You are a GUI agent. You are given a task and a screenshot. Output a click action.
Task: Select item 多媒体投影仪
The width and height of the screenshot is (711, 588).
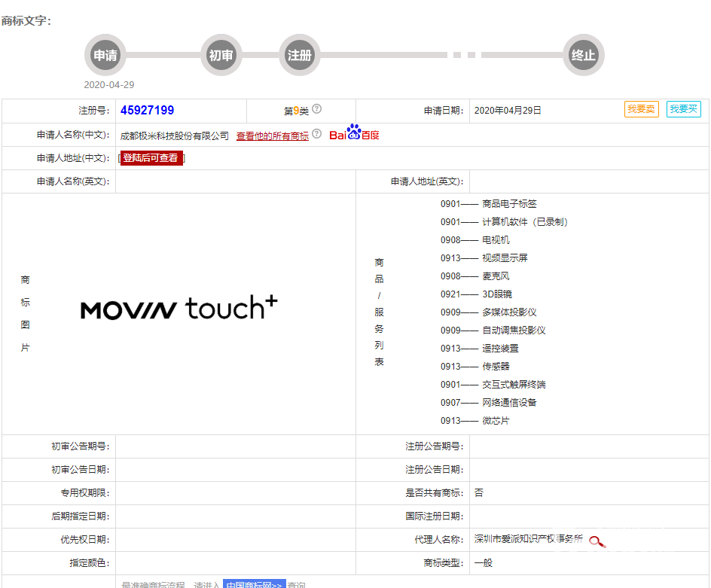pos(509,312)
